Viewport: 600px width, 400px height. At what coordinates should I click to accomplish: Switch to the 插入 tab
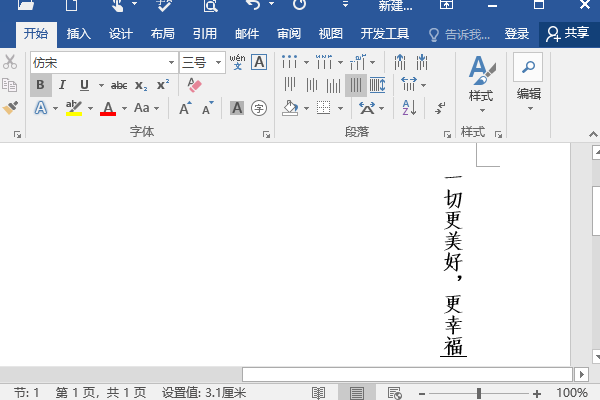click(x=78, y=34)
